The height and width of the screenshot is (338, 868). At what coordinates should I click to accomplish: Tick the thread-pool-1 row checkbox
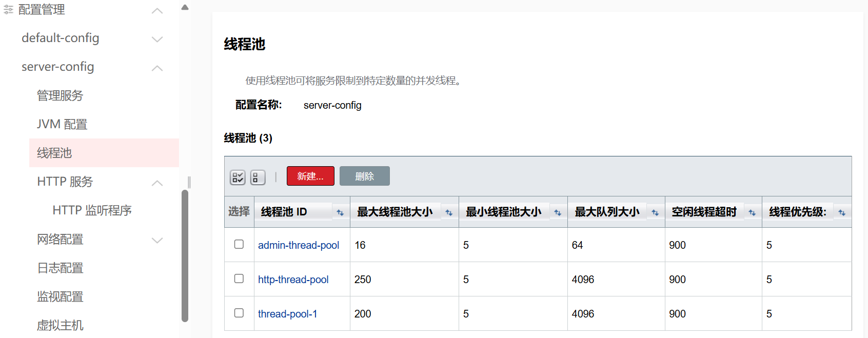coord(239,313)
